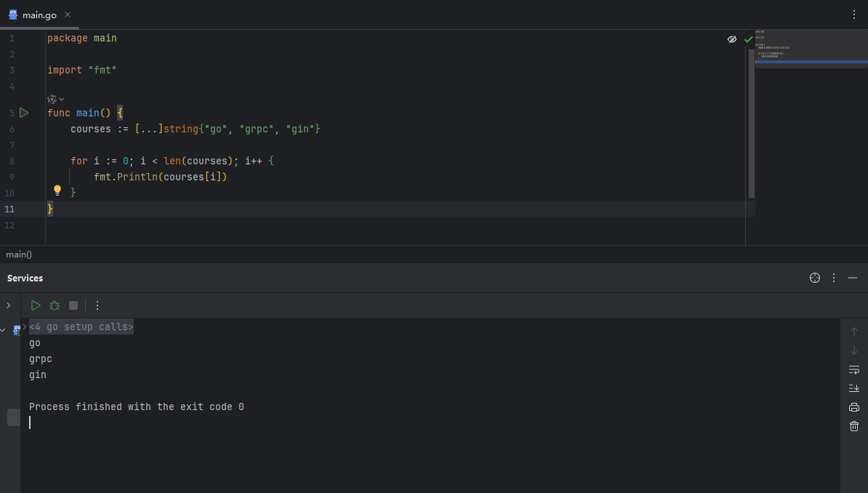Click the main() breadcrumb below editor

click(x=19, y=254)
